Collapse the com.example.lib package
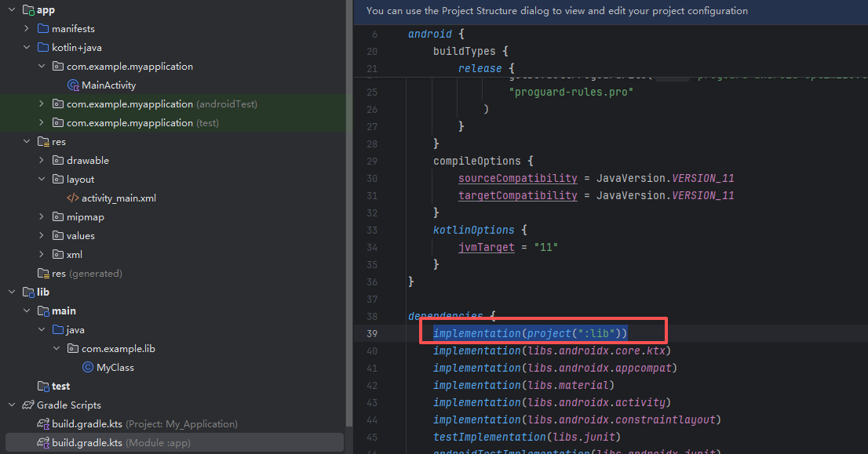This screenshot has width=868, height=454. click(x=57, y=348)
